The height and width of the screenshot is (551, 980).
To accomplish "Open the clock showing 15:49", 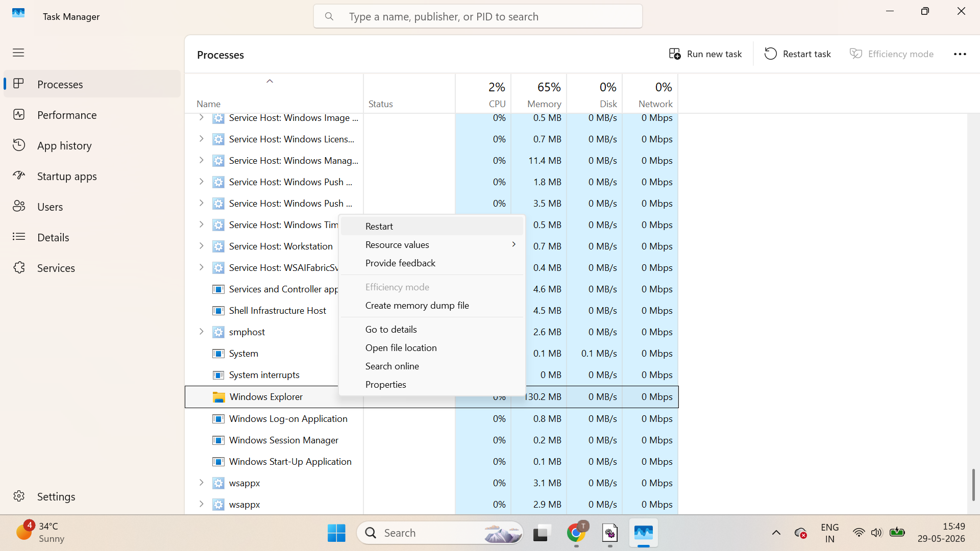I will pyautogui.click(x=941, y=532).
